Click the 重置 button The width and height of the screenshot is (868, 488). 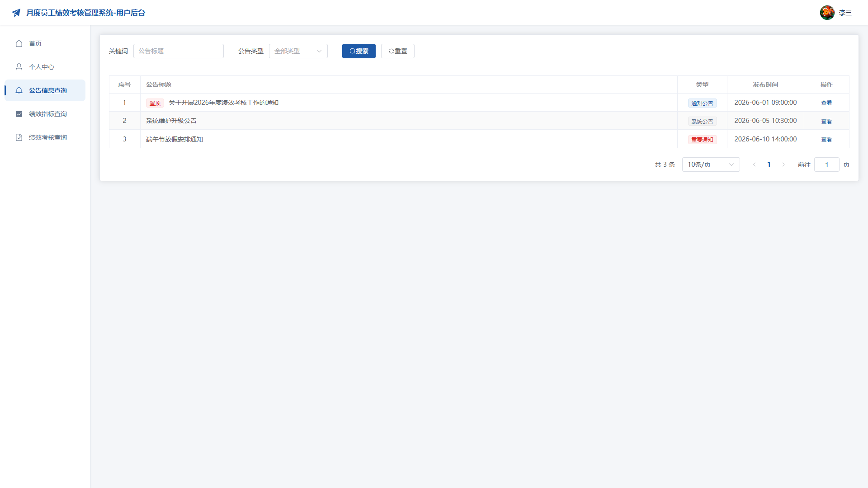[398, 51]
